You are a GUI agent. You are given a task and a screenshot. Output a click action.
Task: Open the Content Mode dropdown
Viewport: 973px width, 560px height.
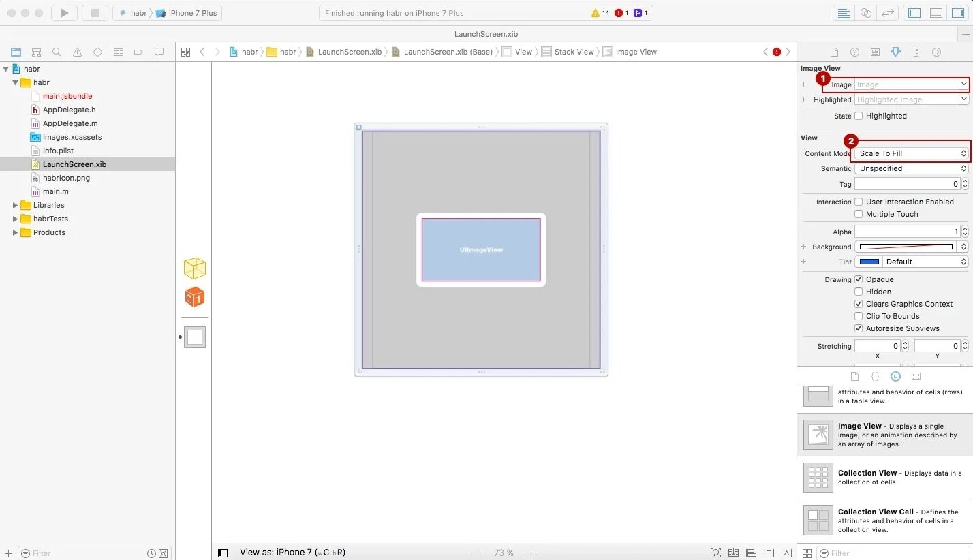point(911,153)
